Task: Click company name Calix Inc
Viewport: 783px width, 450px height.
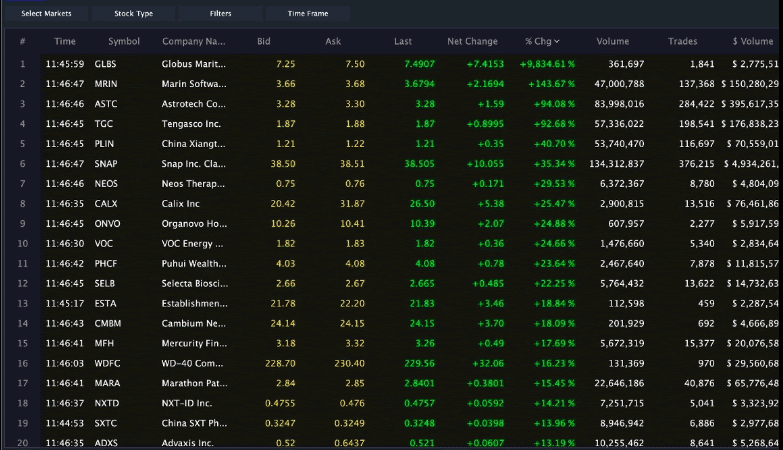Action: (x=181, y=204)
